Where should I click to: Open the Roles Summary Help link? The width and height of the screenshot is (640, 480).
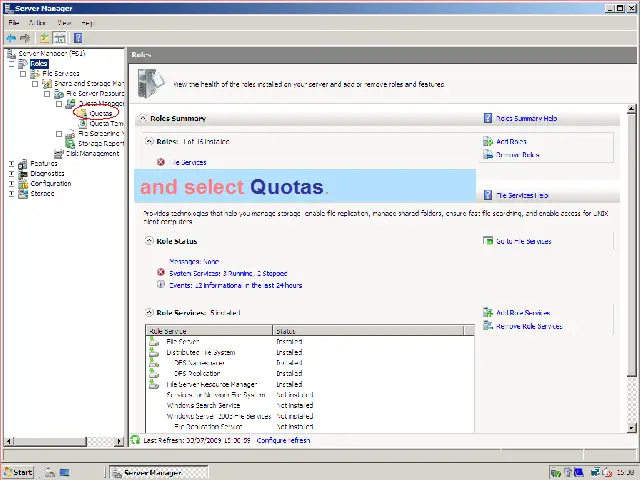527,118
